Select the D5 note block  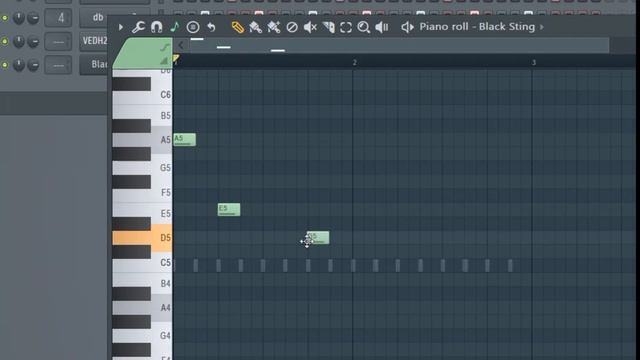(x=318, y=238)
